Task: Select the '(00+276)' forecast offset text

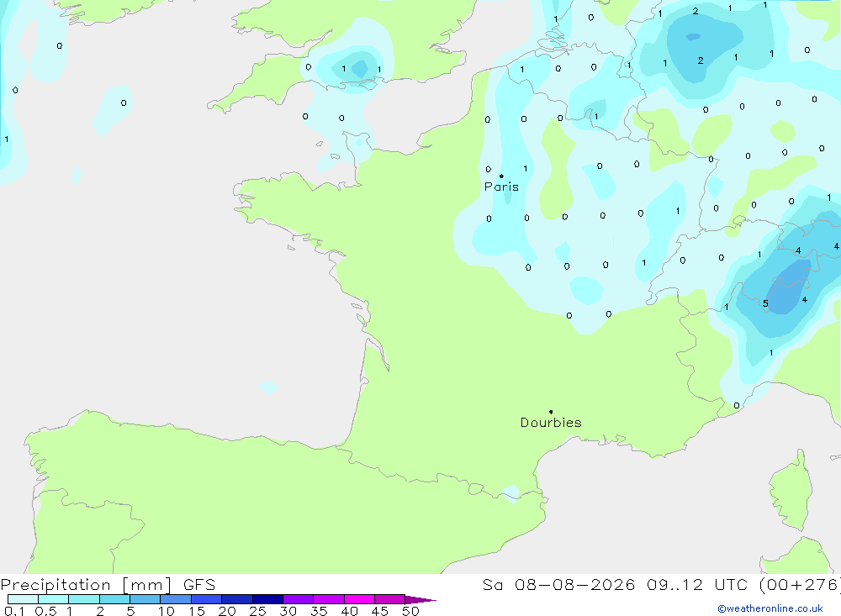Action: [800, 585]
